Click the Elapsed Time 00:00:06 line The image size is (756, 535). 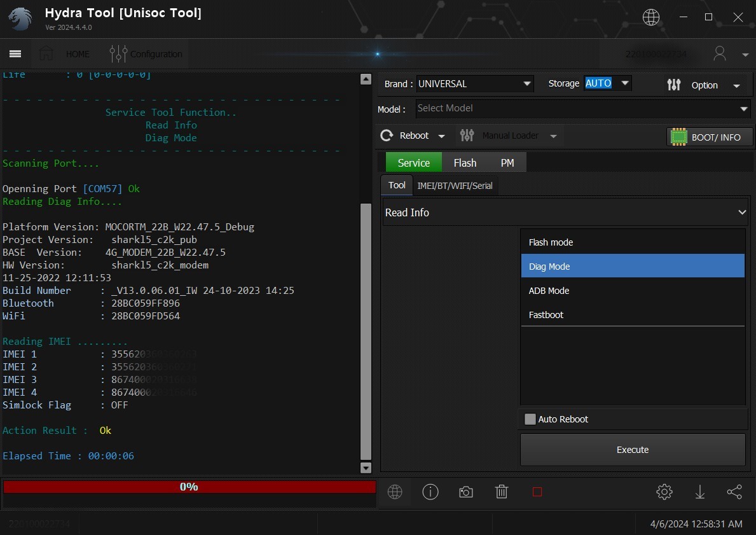[68, 456]
